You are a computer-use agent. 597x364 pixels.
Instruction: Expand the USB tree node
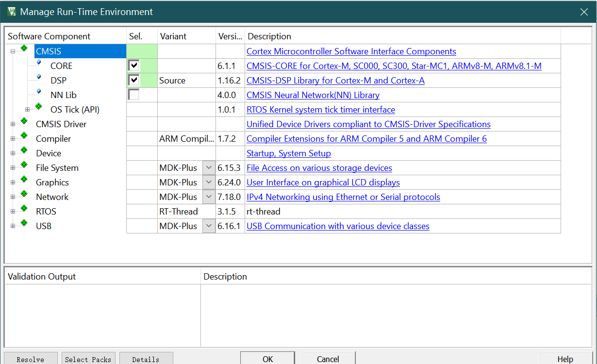pos(13,226)
